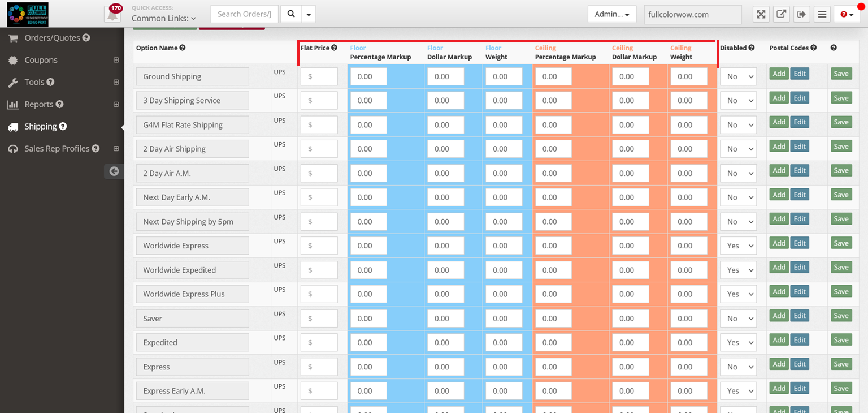
Task: Expand the Coupons sidebar submenu
Action: click(x=116, y=60)
